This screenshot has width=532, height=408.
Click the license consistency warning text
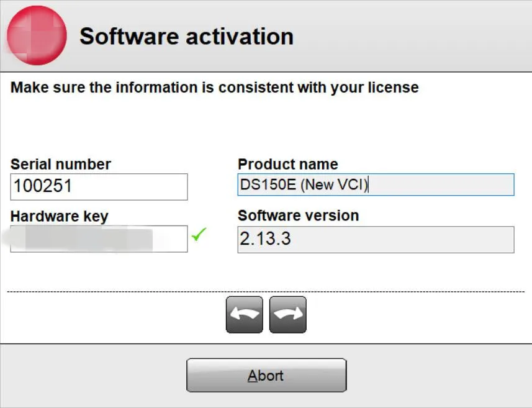(214, 87)
